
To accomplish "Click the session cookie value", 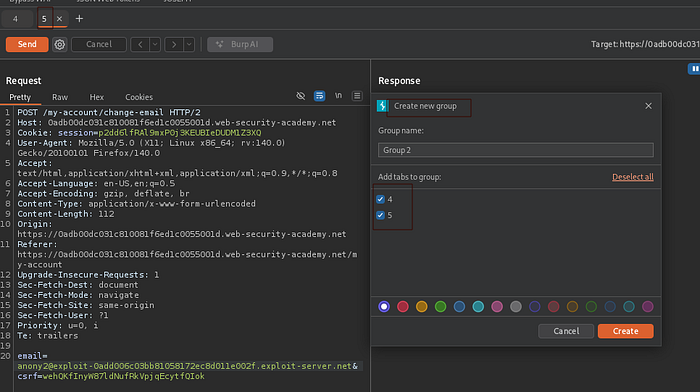I will coord(179,133).
